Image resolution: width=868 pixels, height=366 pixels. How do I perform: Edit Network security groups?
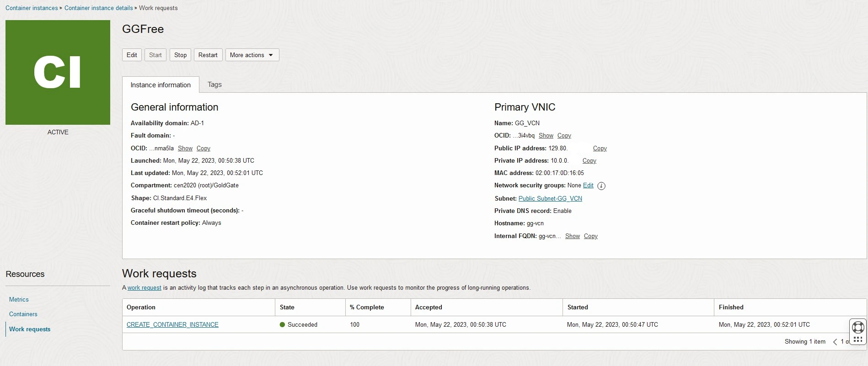click(x=588, y=186)
